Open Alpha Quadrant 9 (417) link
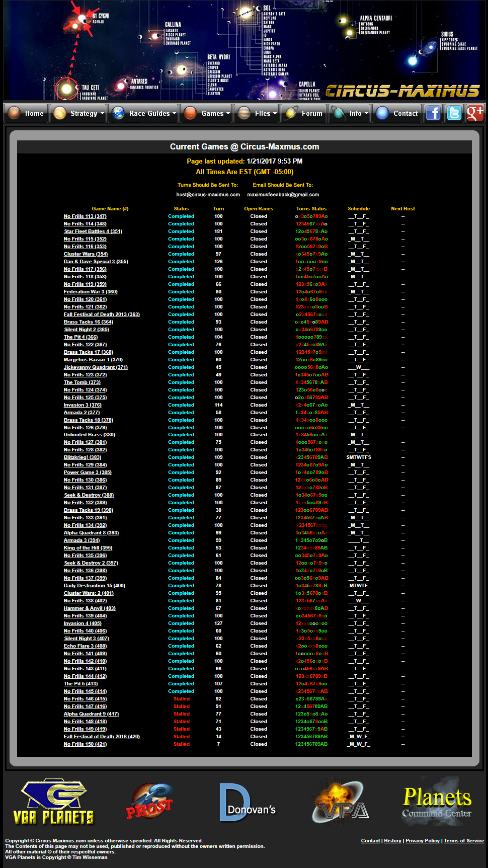Image resolution: width=488 pixels, height=868 pixels. 91,714
